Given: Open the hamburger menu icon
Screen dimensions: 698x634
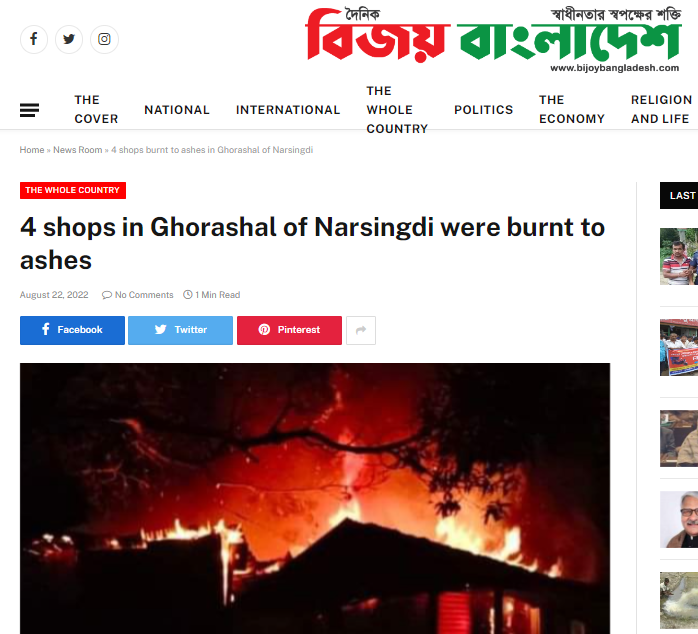Looking at the screenshot, I should tap(29, 110).
